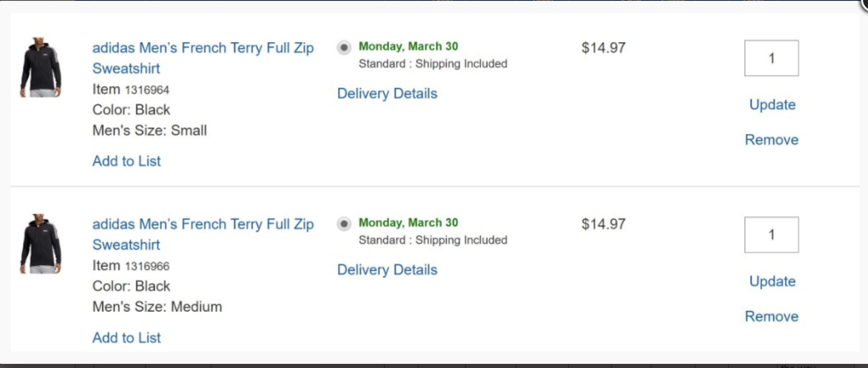Open the adidas sweatshirt title link, size Small
This screenshot has height=368, width=868.
click(203, 58)
